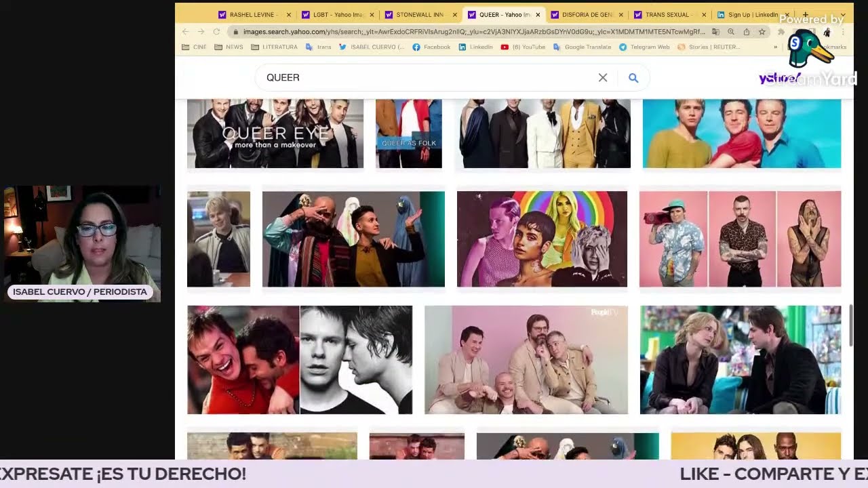This screenshot has width=868, height=488.
Task: Bookmark this page with the star icon
Action: [762, 32]
